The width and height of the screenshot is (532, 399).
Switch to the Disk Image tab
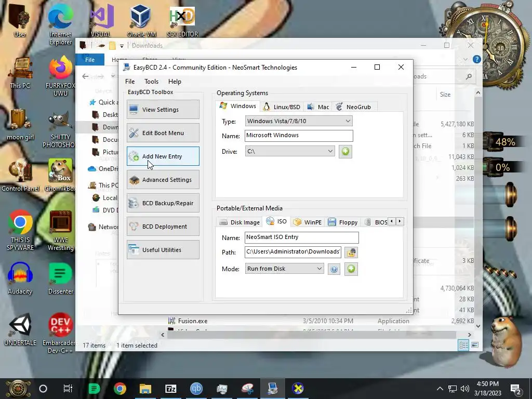pyautogui.click(x=240, y=222)
